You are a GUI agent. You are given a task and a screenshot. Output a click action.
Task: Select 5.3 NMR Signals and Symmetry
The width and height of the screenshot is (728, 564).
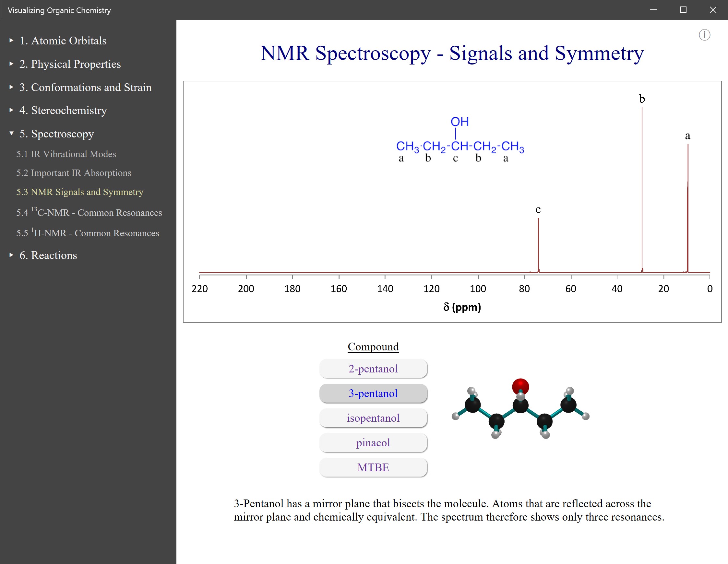click(80, 192)
